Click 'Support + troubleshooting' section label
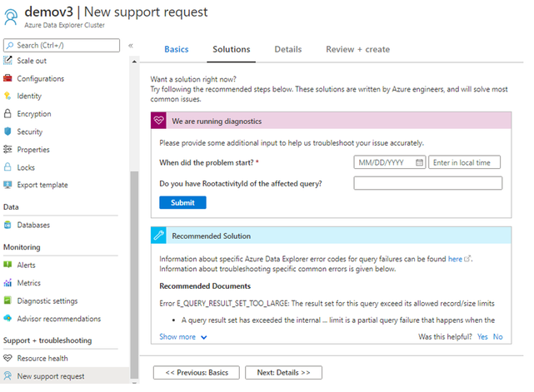 (47, 340)
